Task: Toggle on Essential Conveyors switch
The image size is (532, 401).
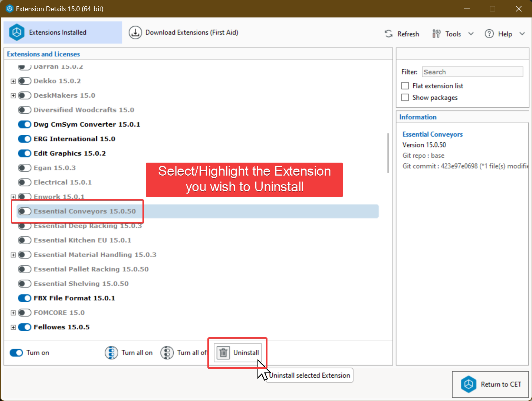Action: tap(24, 211)
